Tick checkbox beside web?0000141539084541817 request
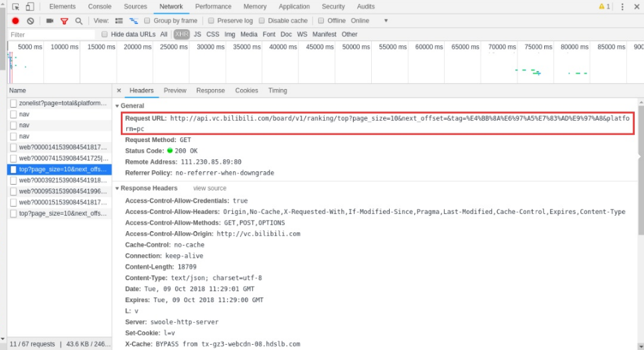 point(13,147)
